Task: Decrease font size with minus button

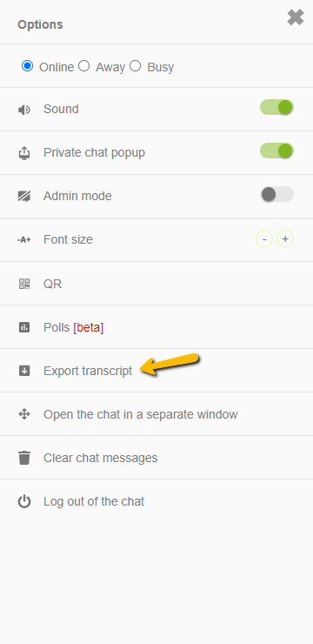Action: click(x=264, y=238)
